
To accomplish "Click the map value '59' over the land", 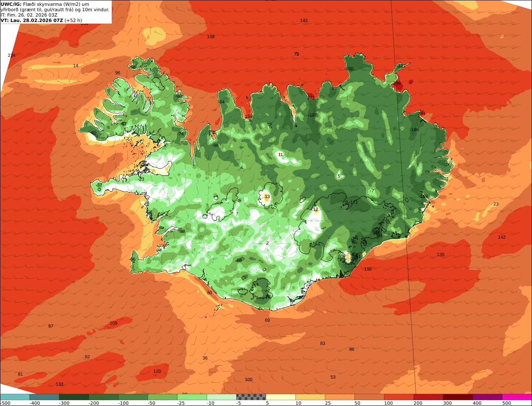I will tap(182, 231).
